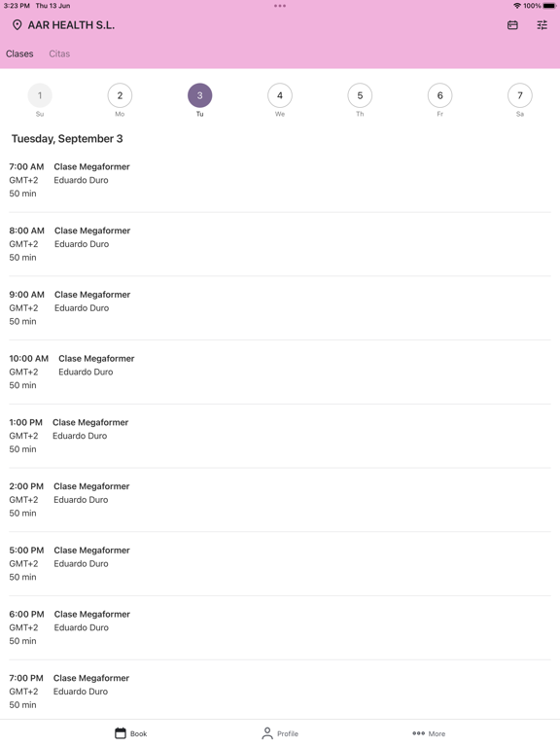Open the filter sliders icon
Image resolution: width=560 pixels, height=747 pixels.
tap(542, 25)
